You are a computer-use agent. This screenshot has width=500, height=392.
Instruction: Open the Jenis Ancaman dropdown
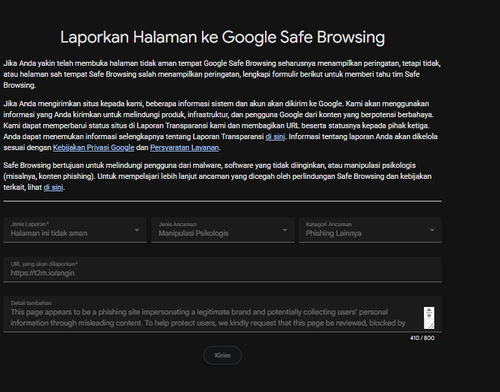tap(223, 230)
